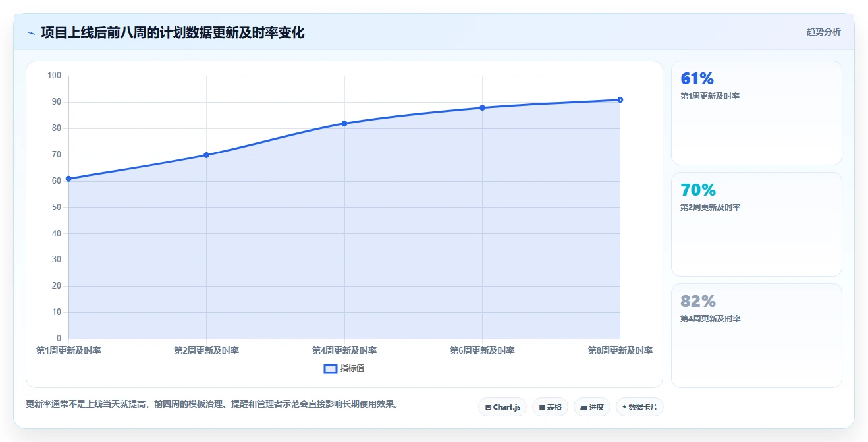Click the data point for 第4周更新及时率
868x442 pixels.
(344, 123)
